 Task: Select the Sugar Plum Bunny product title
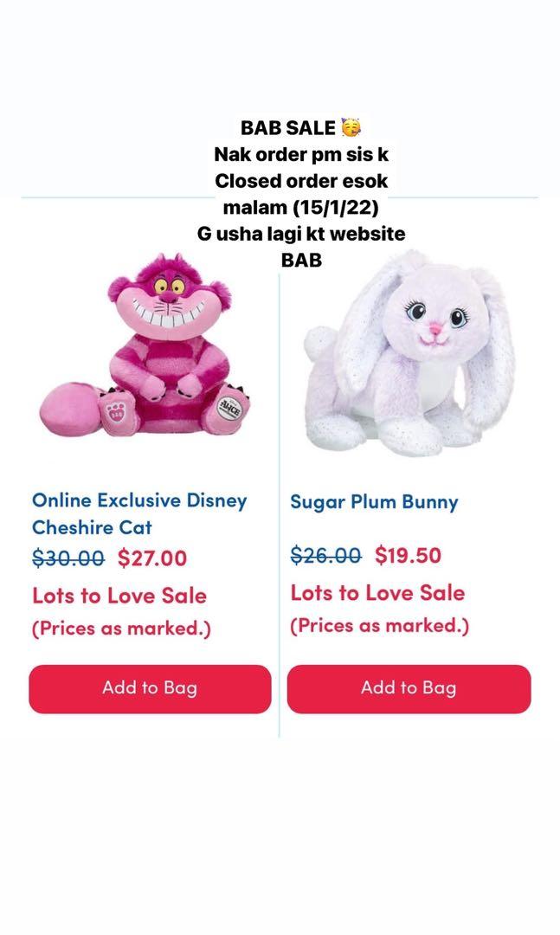374,502
